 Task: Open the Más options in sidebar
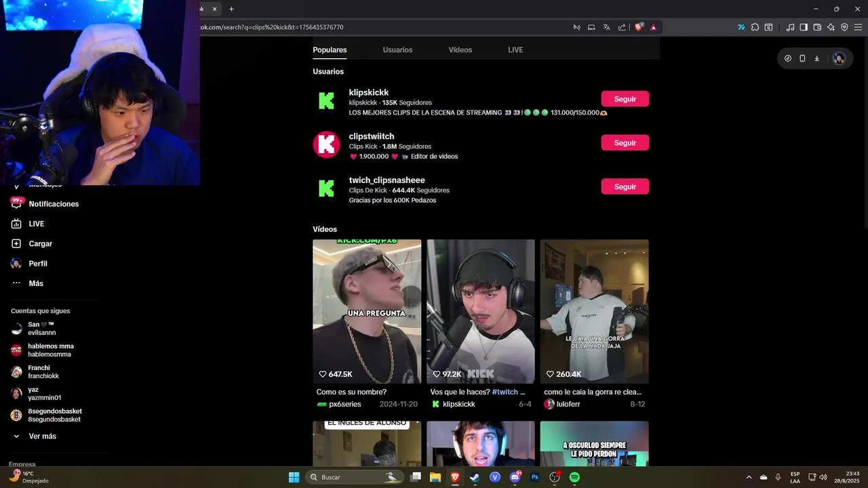coord(27,283)
